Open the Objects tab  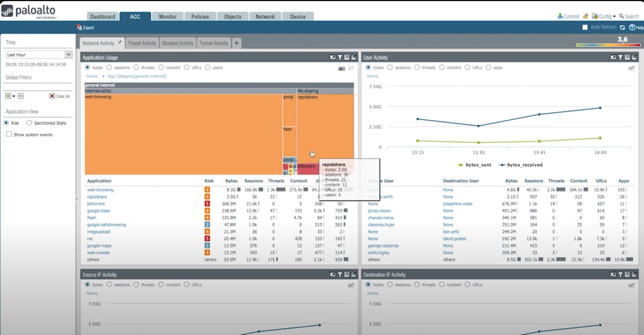point(232,17)
